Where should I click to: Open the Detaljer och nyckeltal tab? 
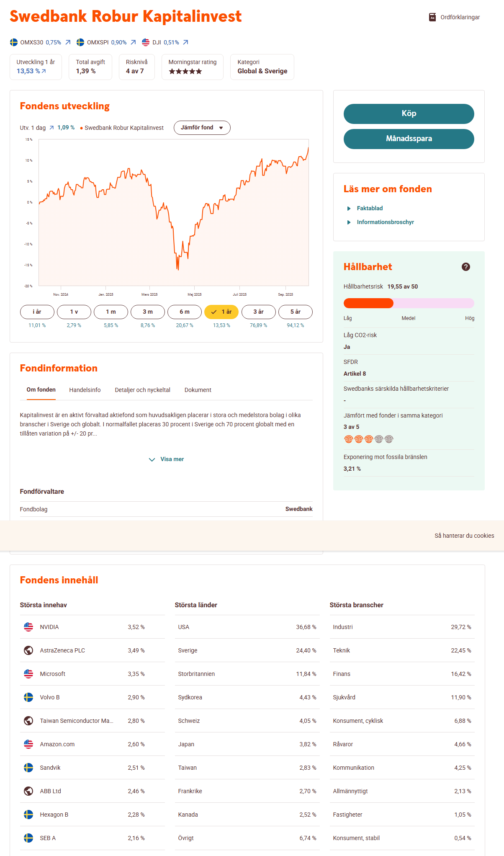tap(142, 390)
